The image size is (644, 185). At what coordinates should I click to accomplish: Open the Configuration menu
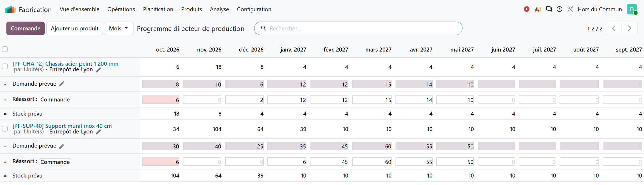coord(254,9)
